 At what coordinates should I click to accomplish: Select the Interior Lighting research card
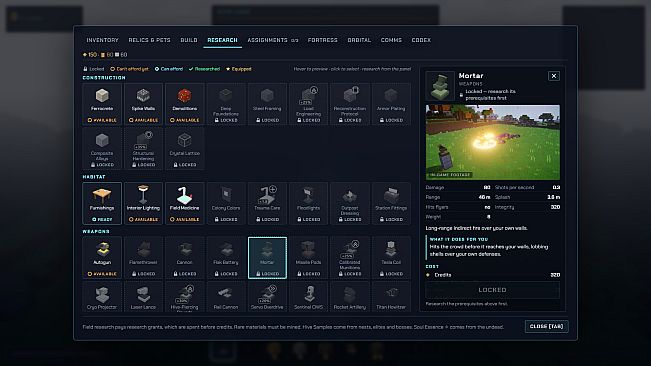143,203
